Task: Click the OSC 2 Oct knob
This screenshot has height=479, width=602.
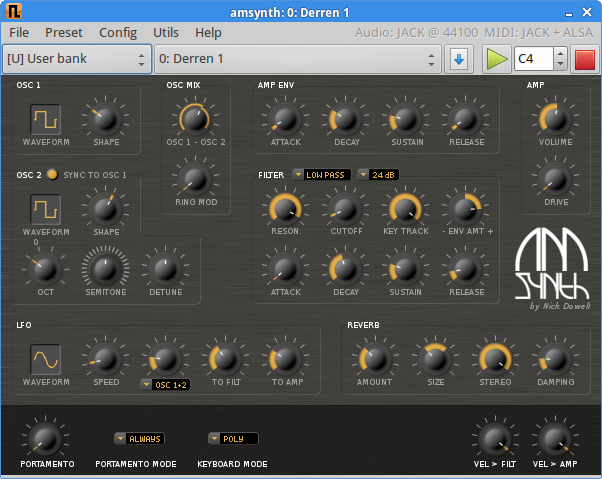Action: coord(46,269)
